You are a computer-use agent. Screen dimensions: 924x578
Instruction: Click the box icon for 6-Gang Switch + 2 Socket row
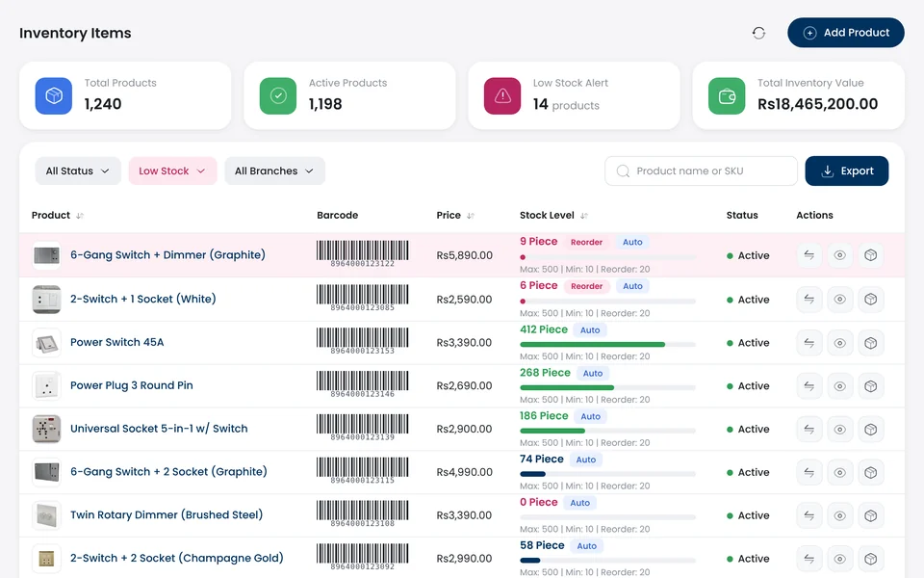click(x=870, y=472)
